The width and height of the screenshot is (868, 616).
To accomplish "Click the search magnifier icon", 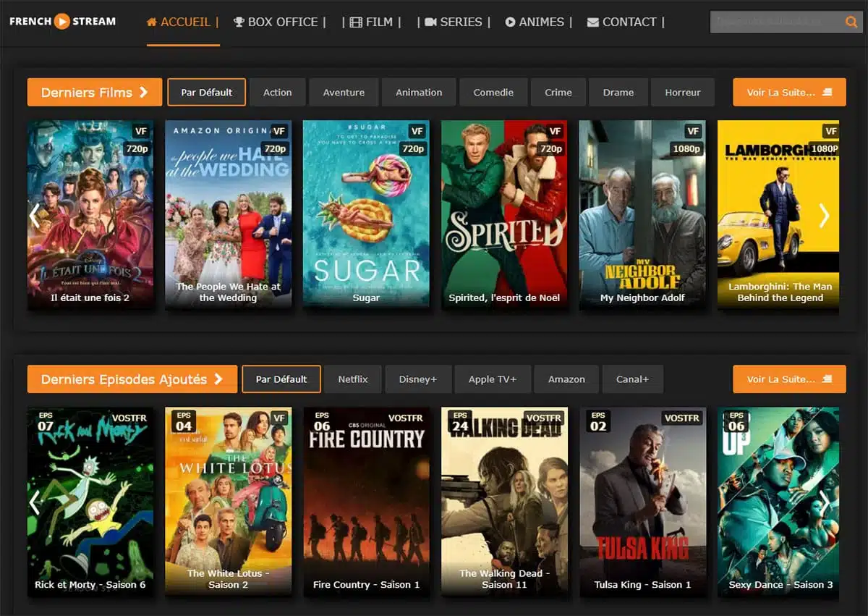I will (x=851, y=22).
